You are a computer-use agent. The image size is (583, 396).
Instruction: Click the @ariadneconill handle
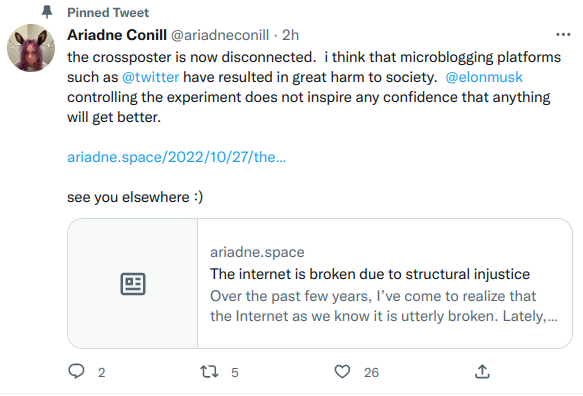tap(220, 35)
